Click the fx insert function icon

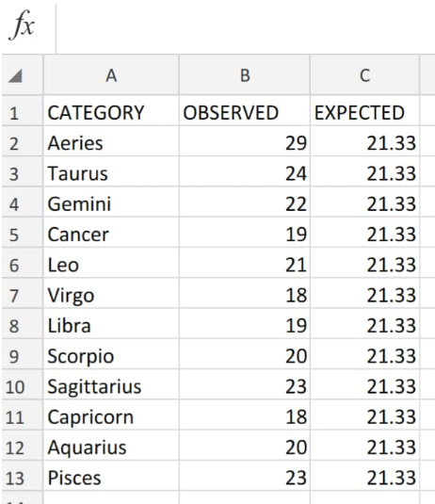click(22, 25)
